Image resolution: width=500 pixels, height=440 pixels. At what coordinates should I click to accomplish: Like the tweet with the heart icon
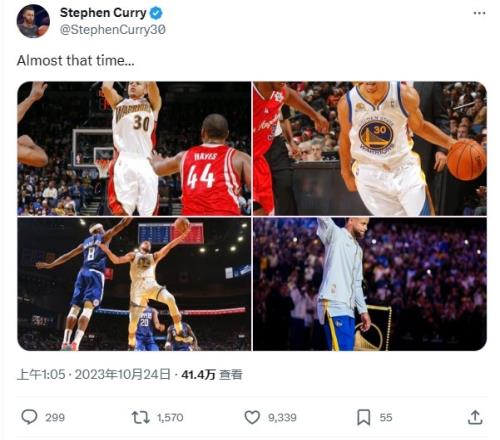252,417
